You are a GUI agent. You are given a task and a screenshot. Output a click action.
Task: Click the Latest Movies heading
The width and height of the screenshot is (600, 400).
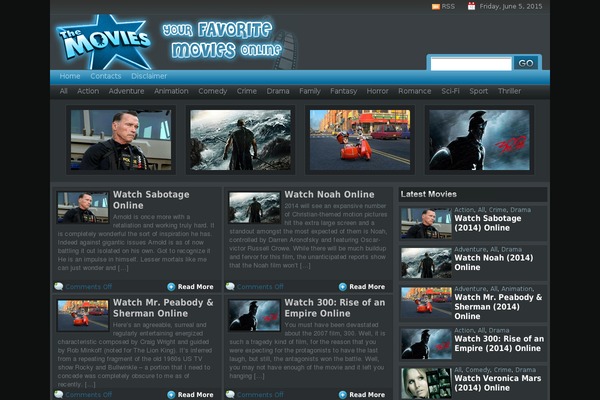pyautogui.click(x=429, y=194)
